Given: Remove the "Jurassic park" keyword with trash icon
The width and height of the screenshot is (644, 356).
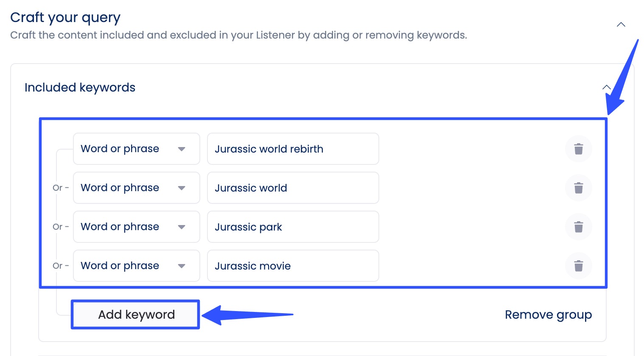Looking at the screenshot, I should click(578, 227).
